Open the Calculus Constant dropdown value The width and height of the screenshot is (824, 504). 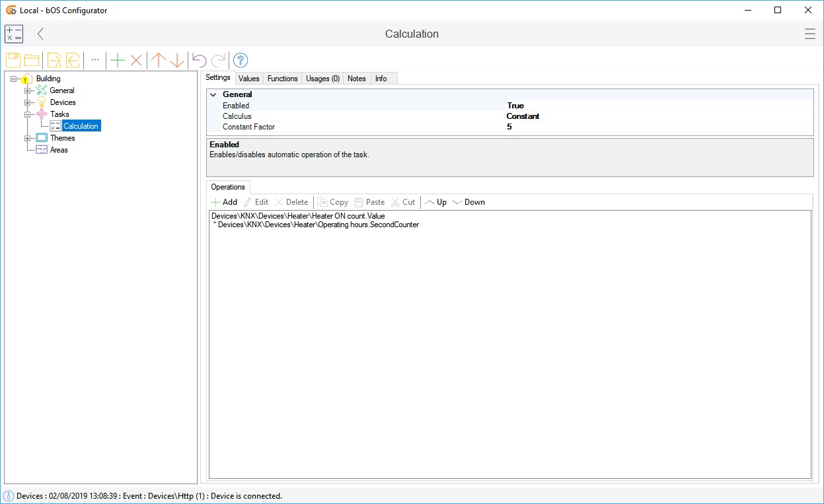(523, 116)
